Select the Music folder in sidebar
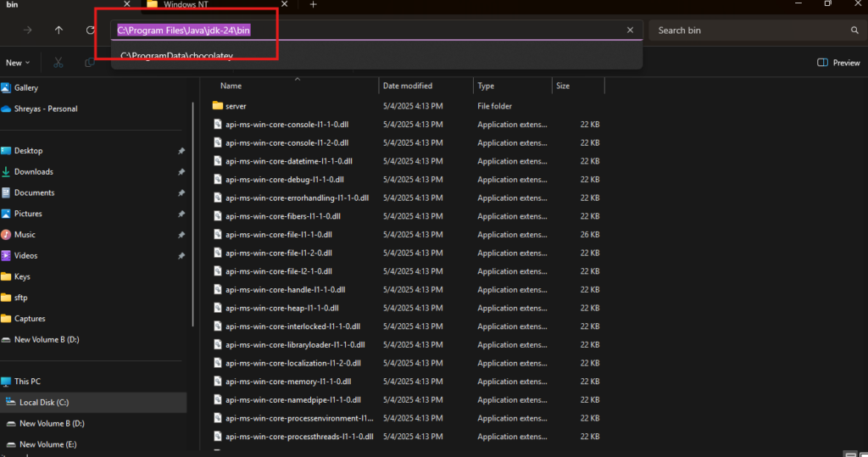Image resolution: width=868 pixels, height=457 pixels. pos(25,234)
